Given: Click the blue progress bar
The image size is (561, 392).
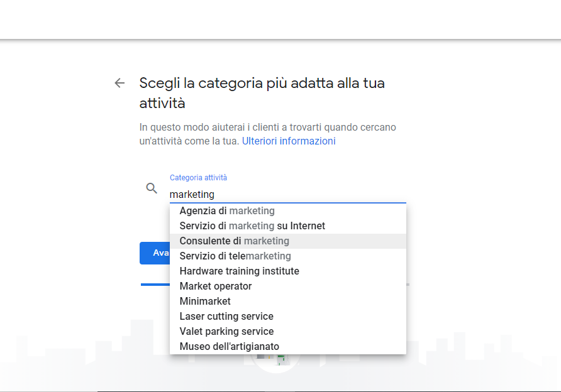Looking at the screenshot, I should (x=155, y=285).
